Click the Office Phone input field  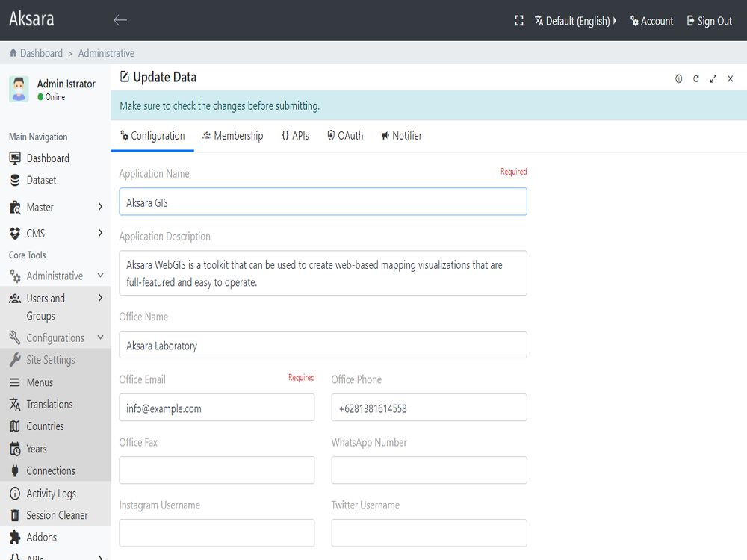[x=429, y=408]
